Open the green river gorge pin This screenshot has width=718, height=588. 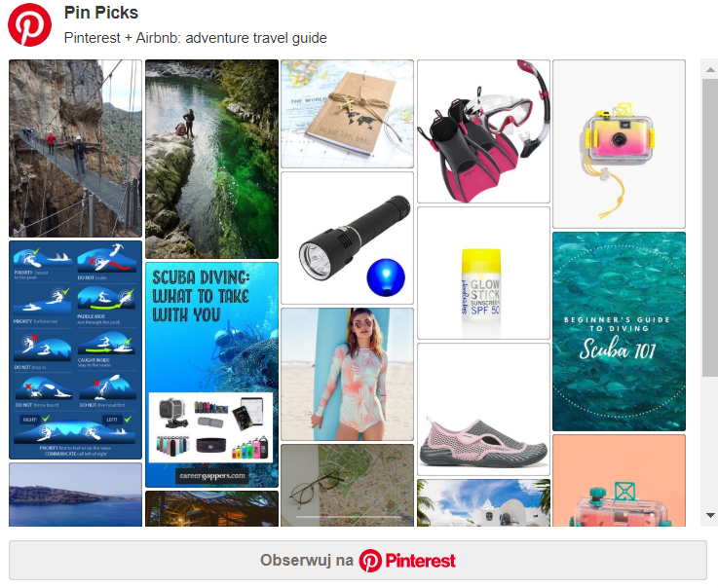point(212,160)
